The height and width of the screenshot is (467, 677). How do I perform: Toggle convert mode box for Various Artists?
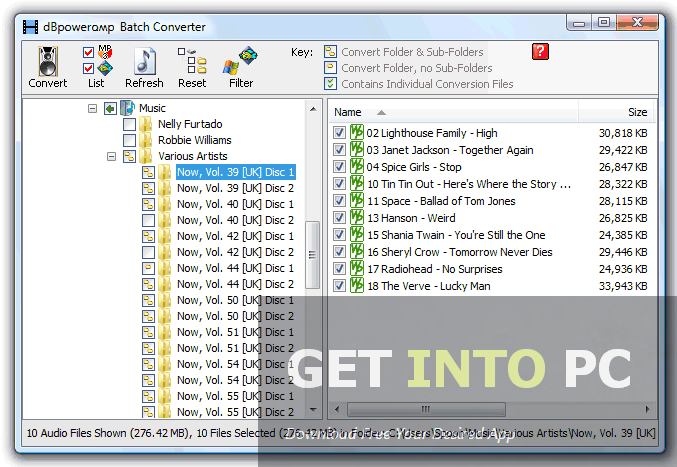pos(129,156)
